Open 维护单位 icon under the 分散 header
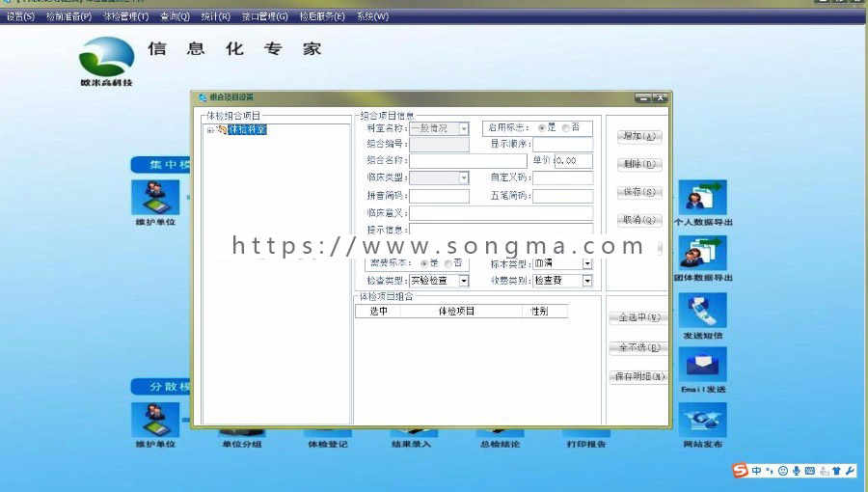Screen dimensions: 868x492 click(x=155, y=420)
